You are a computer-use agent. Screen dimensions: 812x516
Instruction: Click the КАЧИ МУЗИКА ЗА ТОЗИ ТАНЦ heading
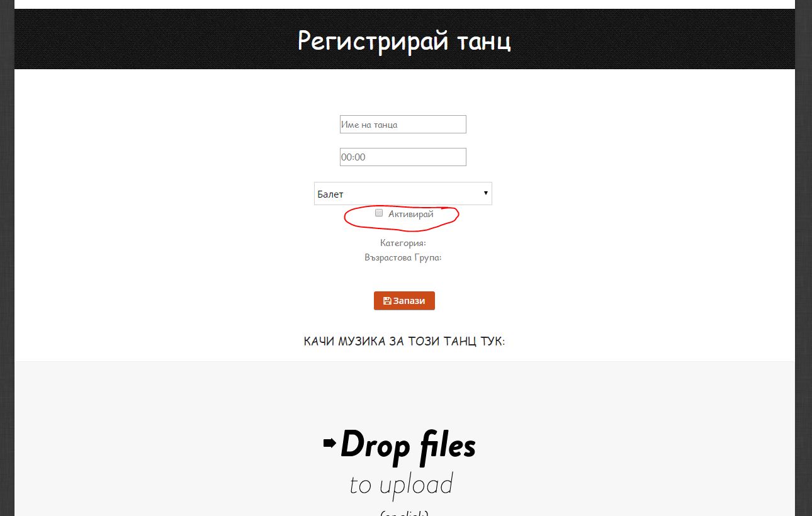(x=404, y=342)
